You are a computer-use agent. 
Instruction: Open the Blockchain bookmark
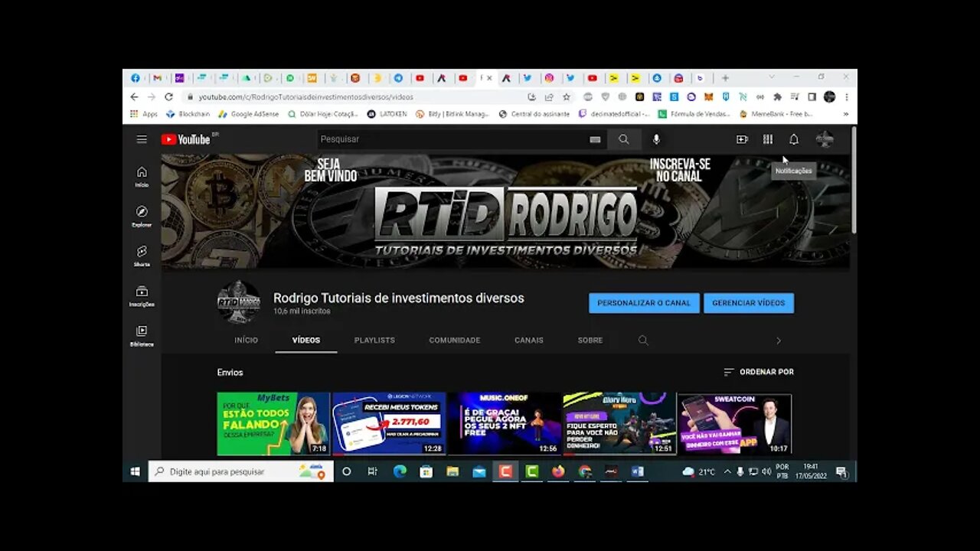pos(188,114)
